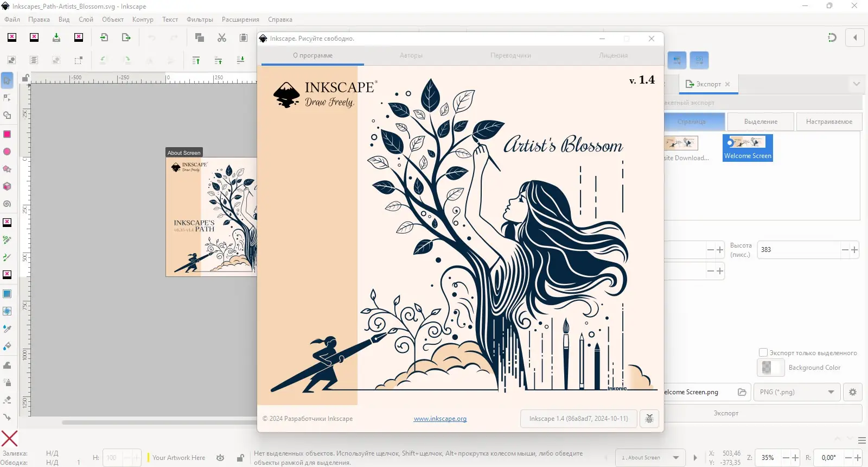Pick the Spiral tool
The width and height of the screenshot is (868, 467).
pos(7,204)
